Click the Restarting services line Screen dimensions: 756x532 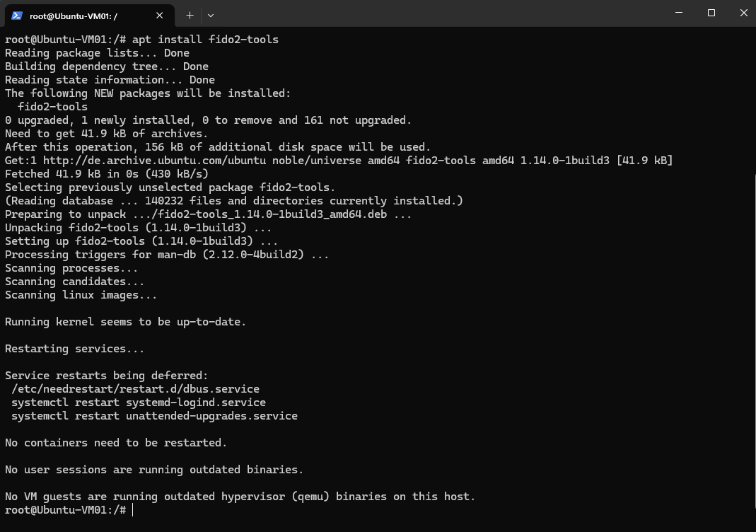click(74, 349)
